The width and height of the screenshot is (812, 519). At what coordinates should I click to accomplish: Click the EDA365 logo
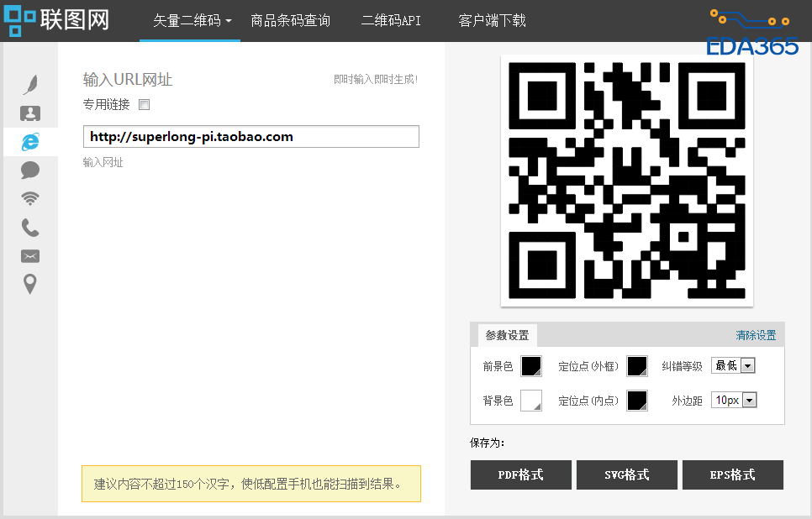coord(752,32)
